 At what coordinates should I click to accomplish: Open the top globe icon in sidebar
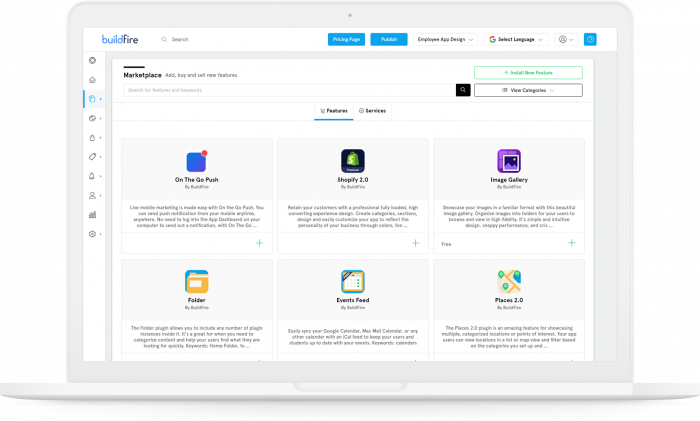tap(92, 60)
